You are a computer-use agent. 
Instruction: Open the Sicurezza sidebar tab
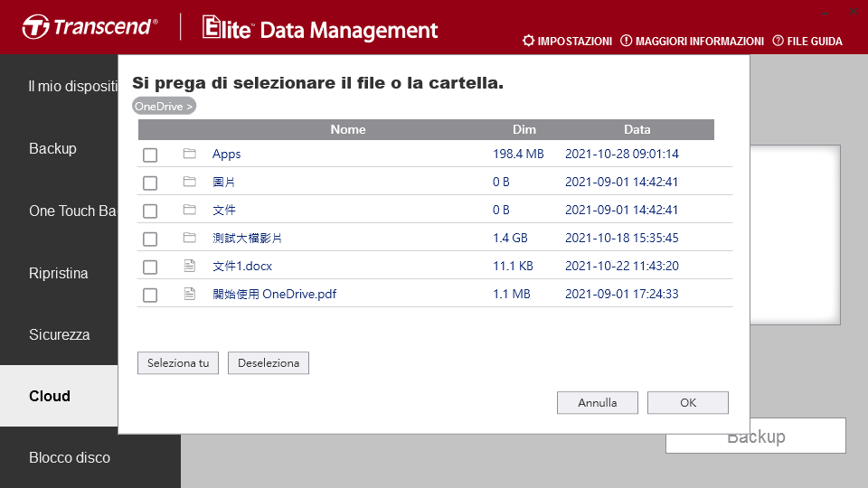pyautogui.click(x=59, y=334)
